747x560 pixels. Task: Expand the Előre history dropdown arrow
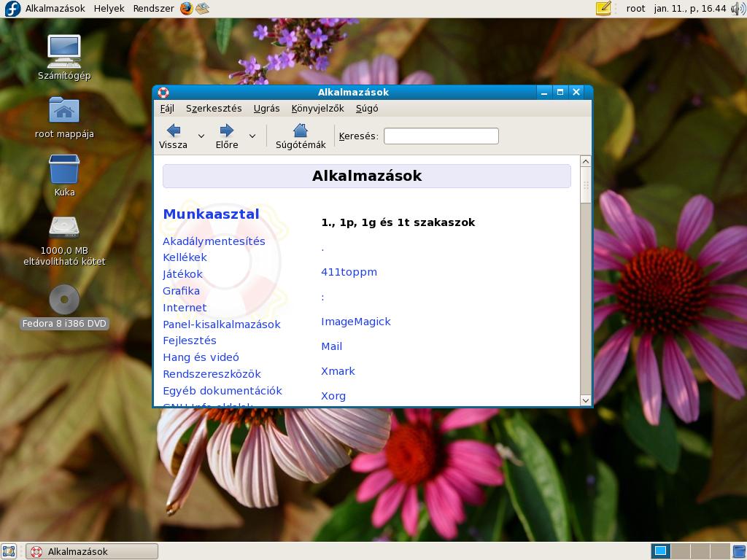[252, 136]
